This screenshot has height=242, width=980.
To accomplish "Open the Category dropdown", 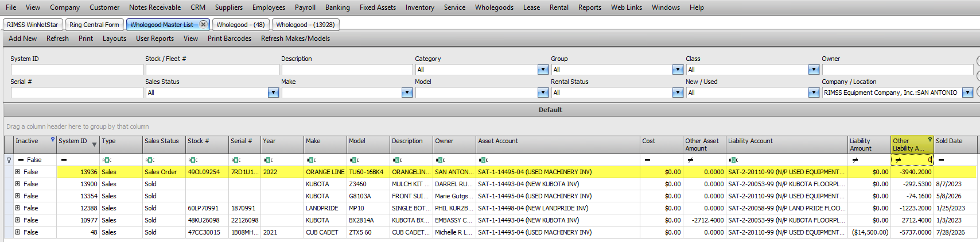I will point(543,70).
